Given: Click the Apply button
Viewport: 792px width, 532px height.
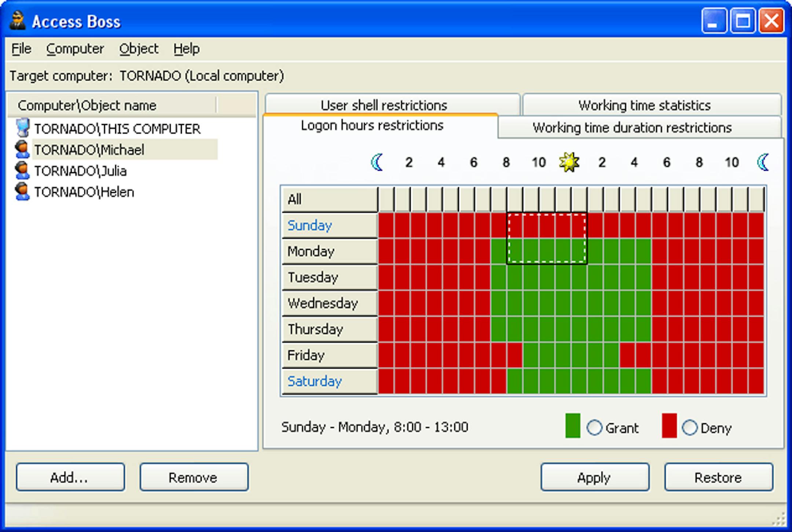Looking at the screenshot, I should point(595,477).
